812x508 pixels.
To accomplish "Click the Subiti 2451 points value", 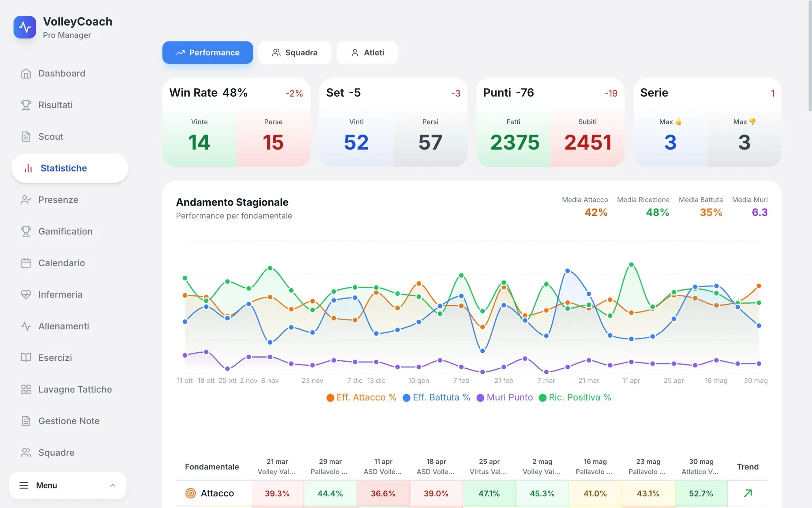I will point(587,142).
